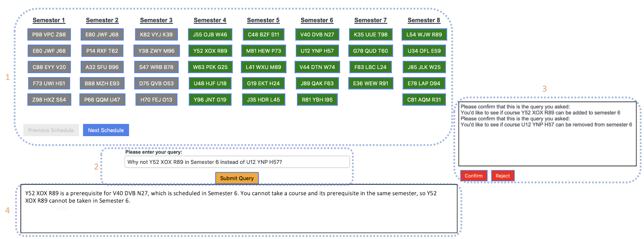Select course V40 DVB N27
644x239 pixels.
pos(317,35)
